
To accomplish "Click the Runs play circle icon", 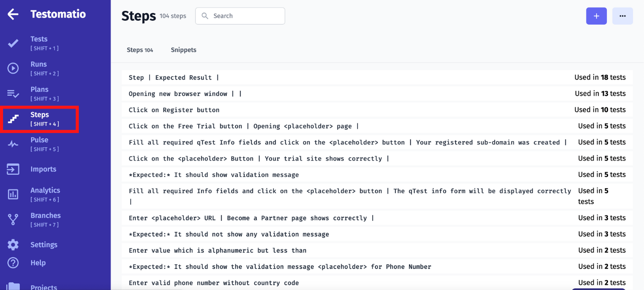I will pyautogui.click(x=13, y=68).
